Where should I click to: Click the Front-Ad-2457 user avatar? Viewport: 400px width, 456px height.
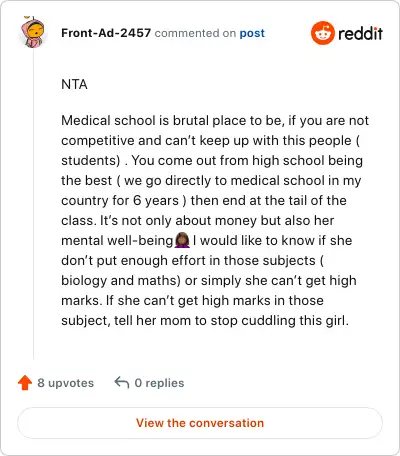click(x=33, y=32)
